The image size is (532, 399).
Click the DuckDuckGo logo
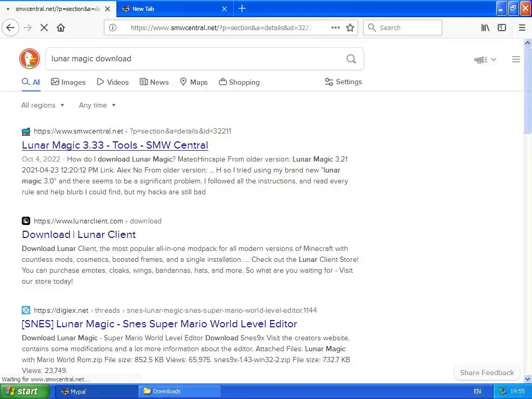click(30, 59)
